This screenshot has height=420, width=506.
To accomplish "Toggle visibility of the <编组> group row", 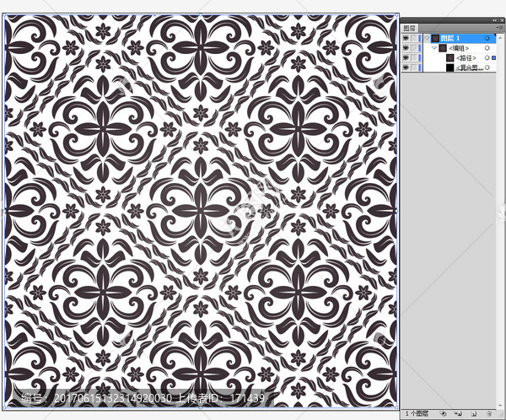I will tap(406, 48).
